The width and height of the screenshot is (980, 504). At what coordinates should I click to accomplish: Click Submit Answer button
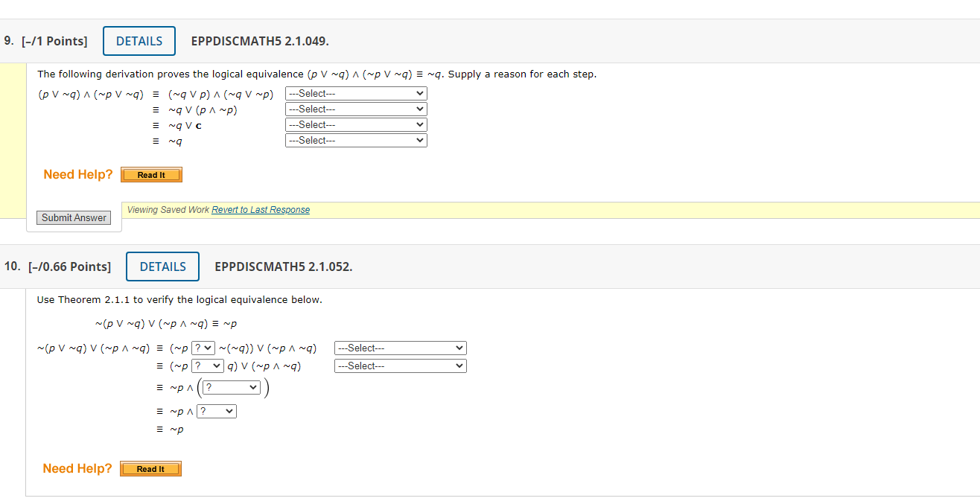coord(74,217)
